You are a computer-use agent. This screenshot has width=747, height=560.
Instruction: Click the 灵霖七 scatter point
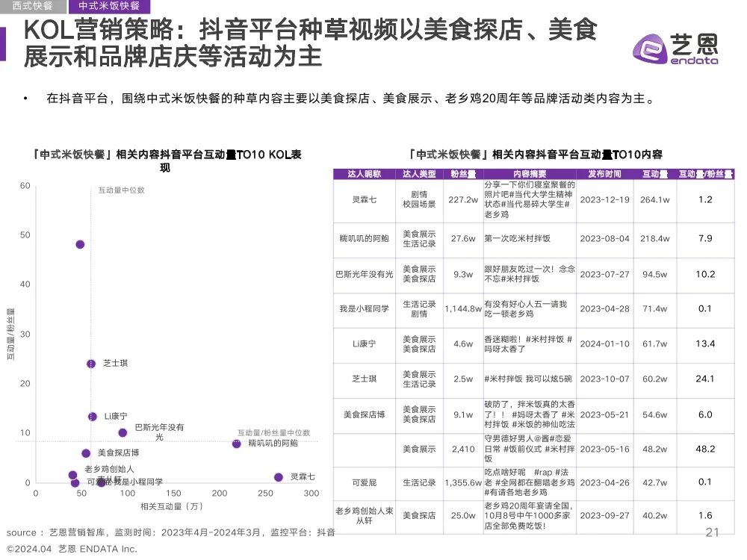[x=279, y=477]
